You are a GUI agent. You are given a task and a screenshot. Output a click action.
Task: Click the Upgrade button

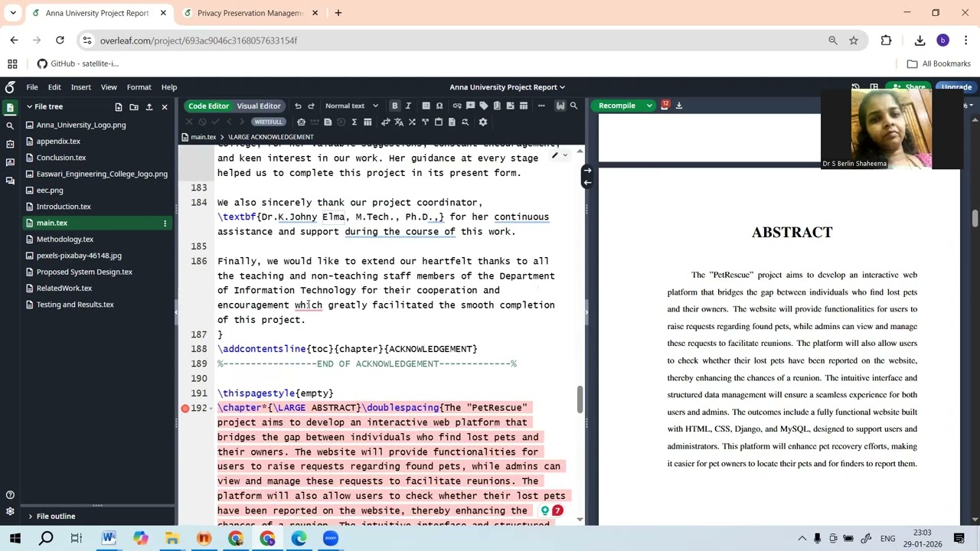click(956, 87)
